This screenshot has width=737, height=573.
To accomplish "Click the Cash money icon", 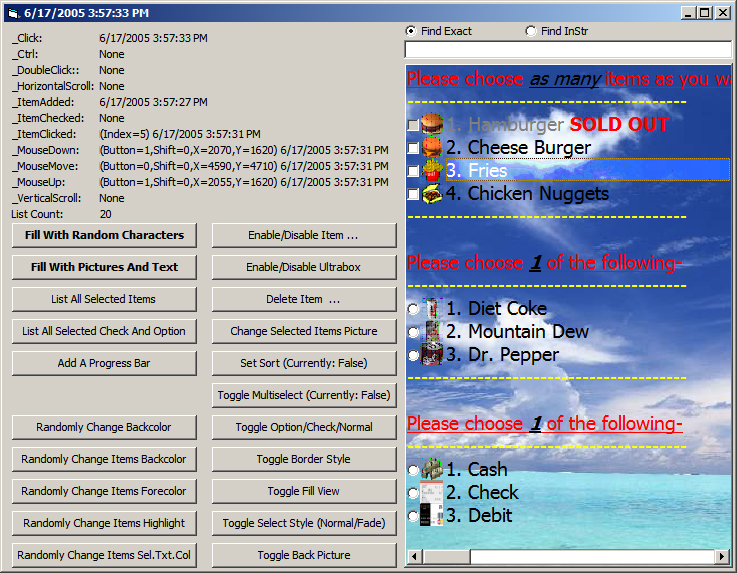I will click(x=432, y=470).
